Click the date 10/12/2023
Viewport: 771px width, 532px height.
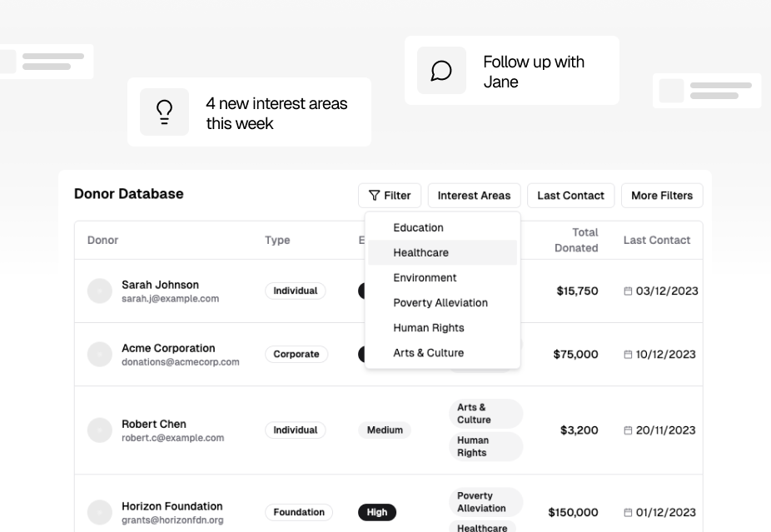[x=666, y=355]
